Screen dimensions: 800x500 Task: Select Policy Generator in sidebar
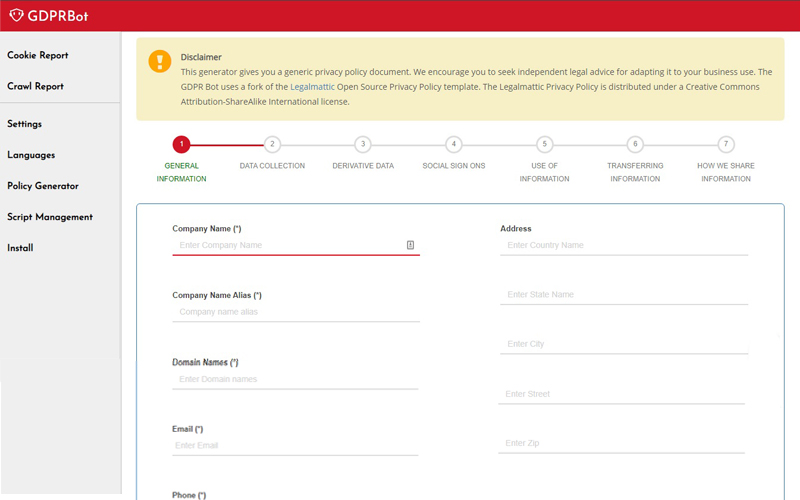[43, 186]
